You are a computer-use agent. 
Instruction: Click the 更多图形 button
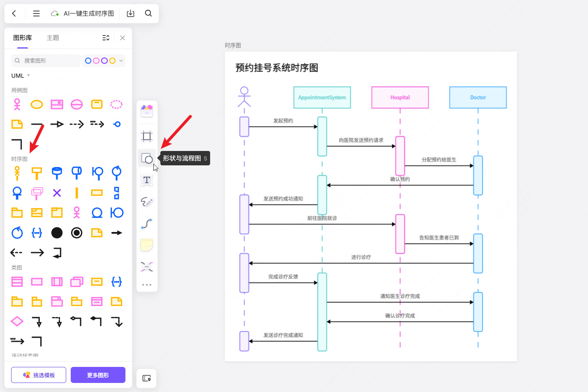click(x=98, y=375)
